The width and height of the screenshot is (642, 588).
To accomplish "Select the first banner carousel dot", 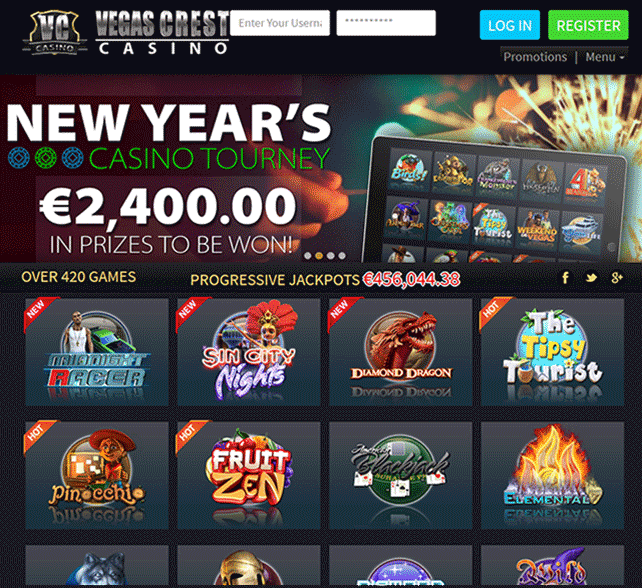I will tap(308, 256).
